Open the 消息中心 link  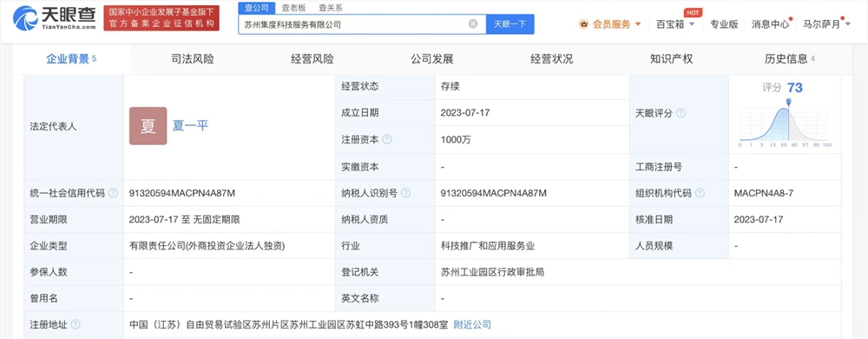pos(771,24)
